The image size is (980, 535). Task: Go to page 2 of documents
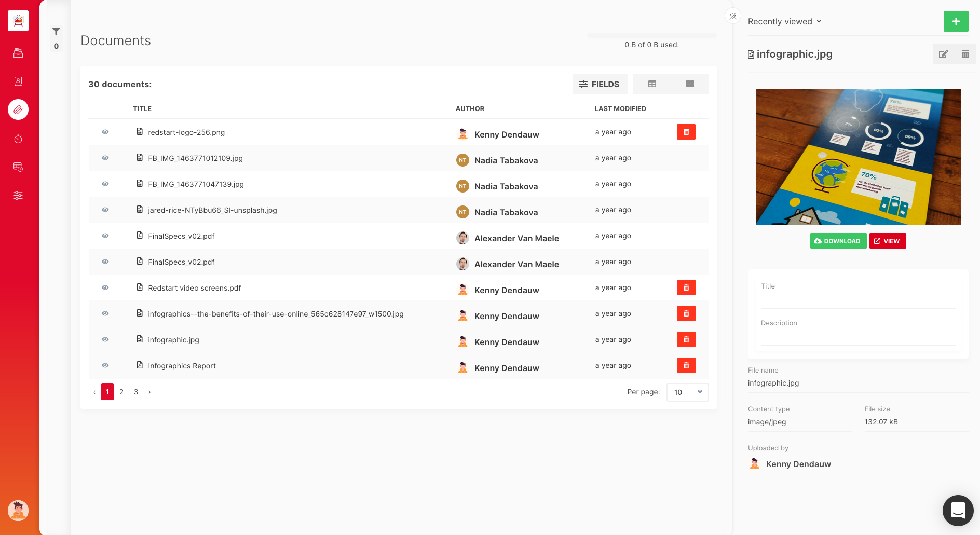[121, 392]
